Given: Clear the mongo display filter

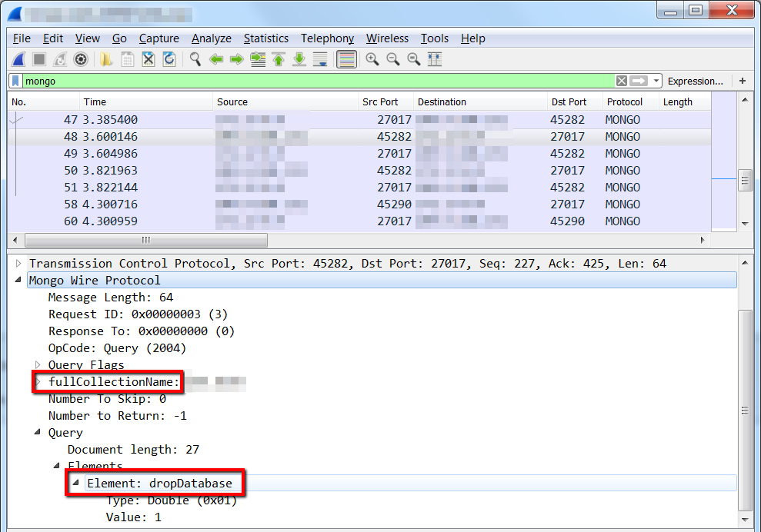Looking at the screenshot, I should tap(621, 81).
